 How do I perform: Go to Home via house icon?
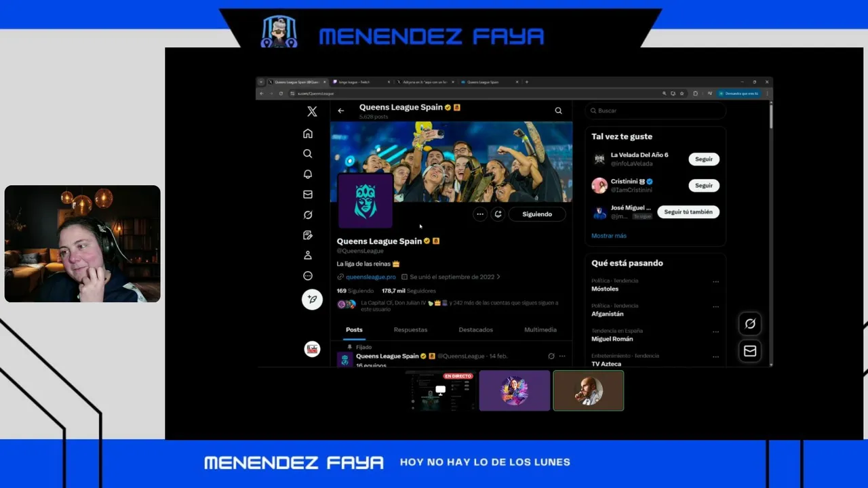tap(308, 134)
